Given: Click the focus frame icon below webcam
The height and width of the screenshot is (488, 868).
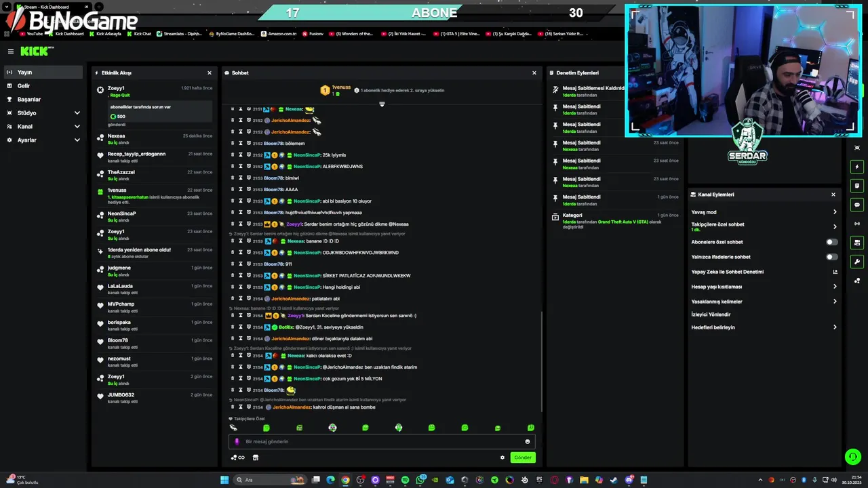Looking at the screenshot, I should tap(857, 148).
